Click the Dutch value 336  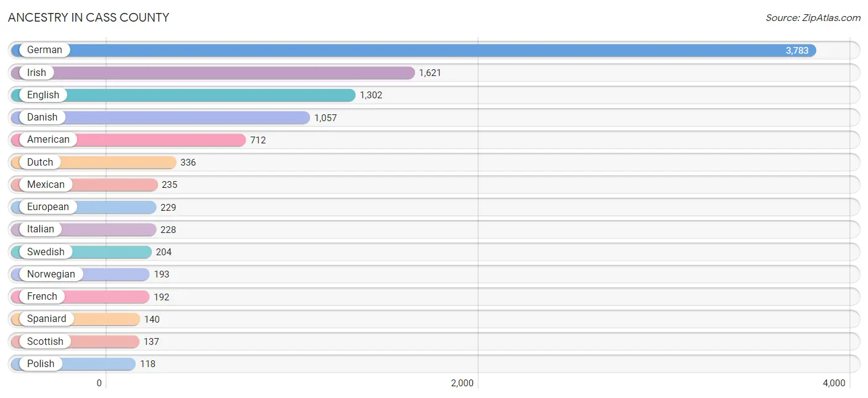188,163
